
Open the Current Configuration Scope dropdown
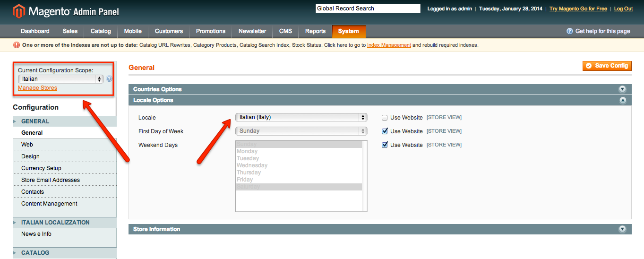60,79
